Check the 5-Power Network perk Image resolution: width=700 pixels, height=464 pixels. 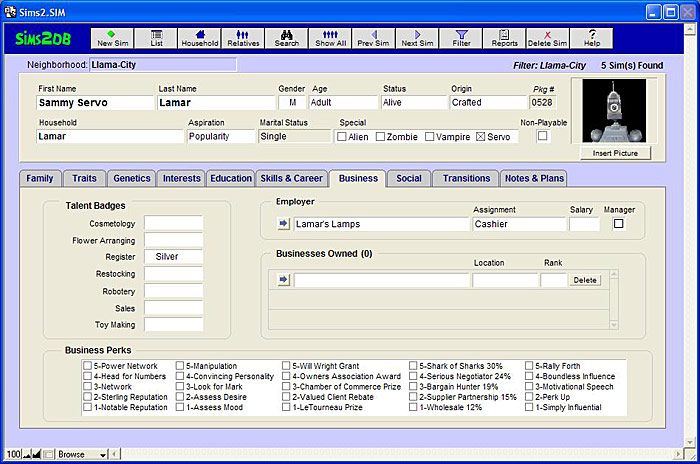88,366
